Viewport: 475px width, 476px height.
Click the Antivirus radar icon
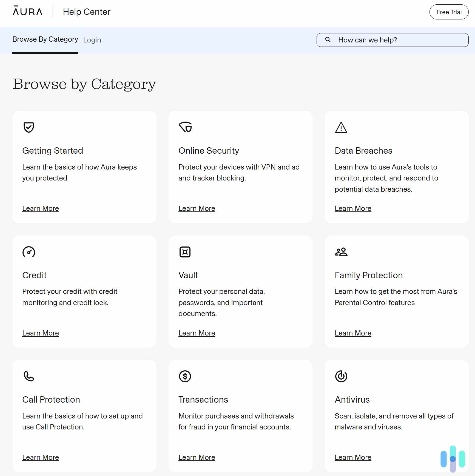tap(341, 376)
